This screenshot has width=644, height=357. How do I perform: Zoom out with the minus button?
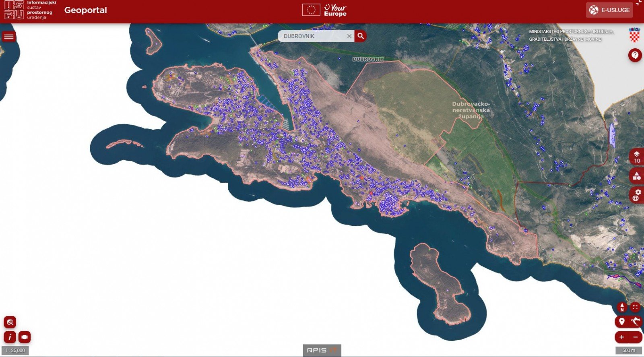[636, 337]
